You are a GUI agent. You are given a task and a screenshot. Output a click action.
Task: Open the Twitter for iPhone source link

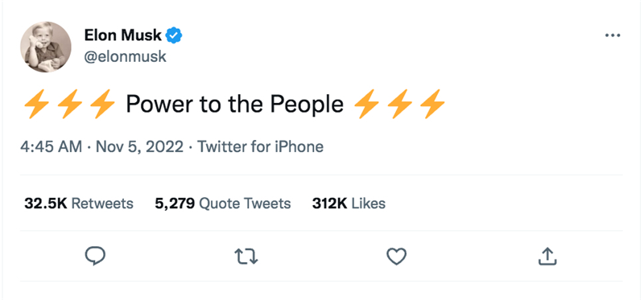click(x=261, y=146)
